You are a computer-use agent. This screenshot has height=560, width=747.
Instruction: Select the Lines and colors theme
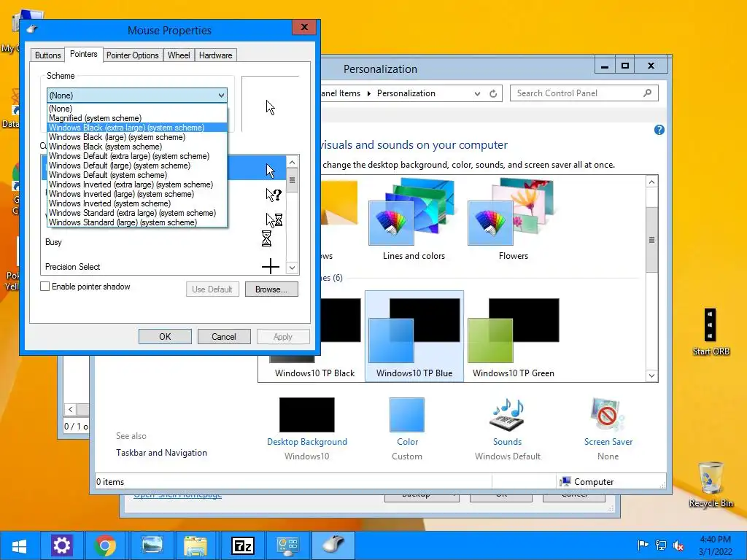414,219
